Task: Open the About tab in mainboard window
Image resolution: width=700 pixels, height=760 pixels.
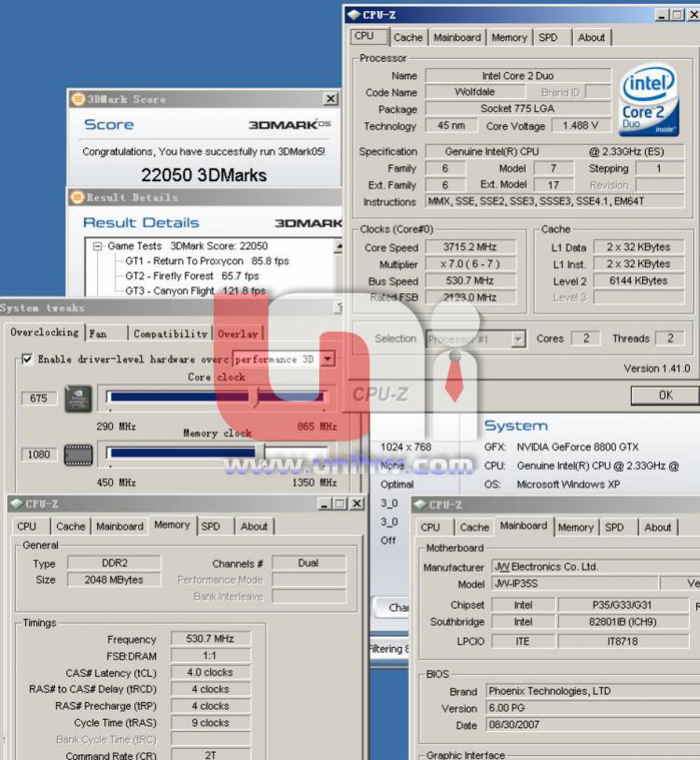Action: pyautogui.click(x=658, y=528)
